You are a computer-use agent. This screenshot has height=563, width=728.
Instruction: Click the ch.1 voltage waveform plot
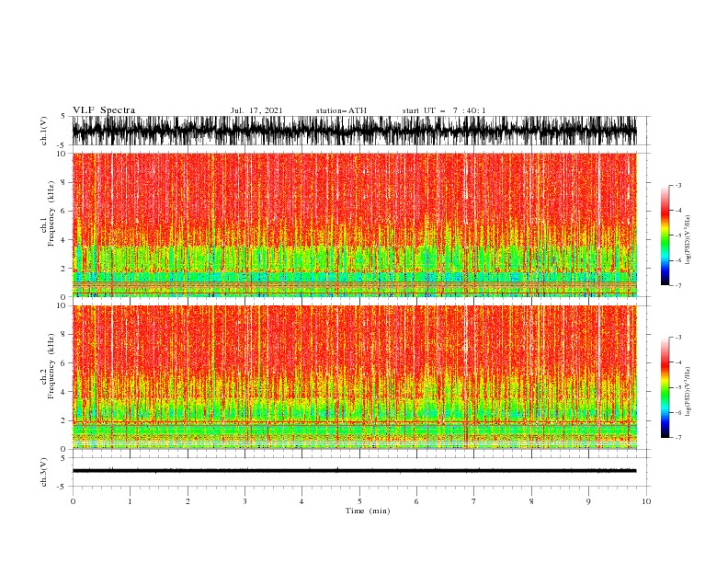[x=355, y=131]
